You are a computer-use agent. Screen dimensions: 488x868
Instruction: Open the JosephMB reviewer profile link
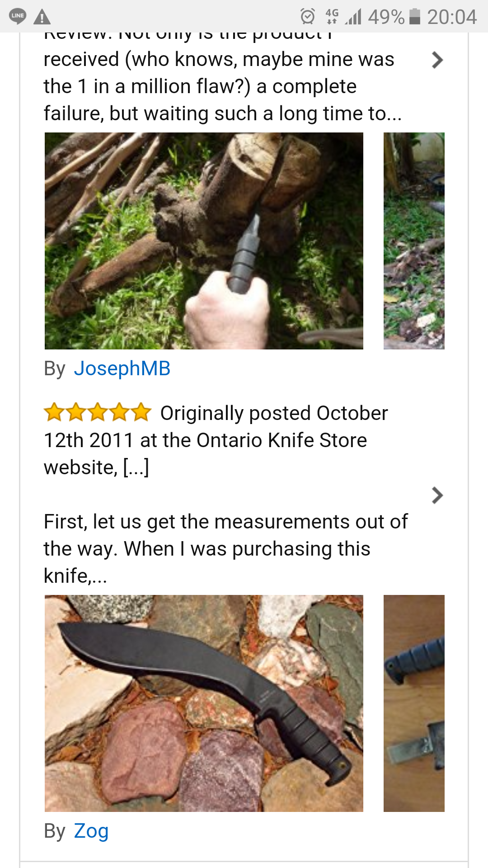coord(122,368)
